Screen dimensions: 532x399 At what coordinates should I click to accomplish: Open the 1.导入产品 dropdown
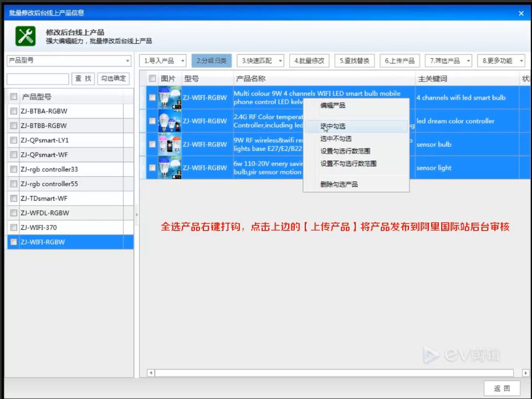[x=182, y=61]
